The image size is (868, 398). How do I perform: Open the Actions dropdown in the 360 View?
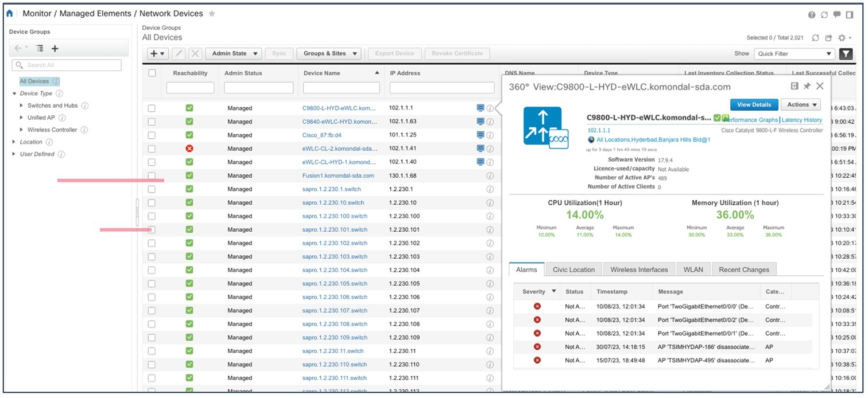(x=801, y=104)
